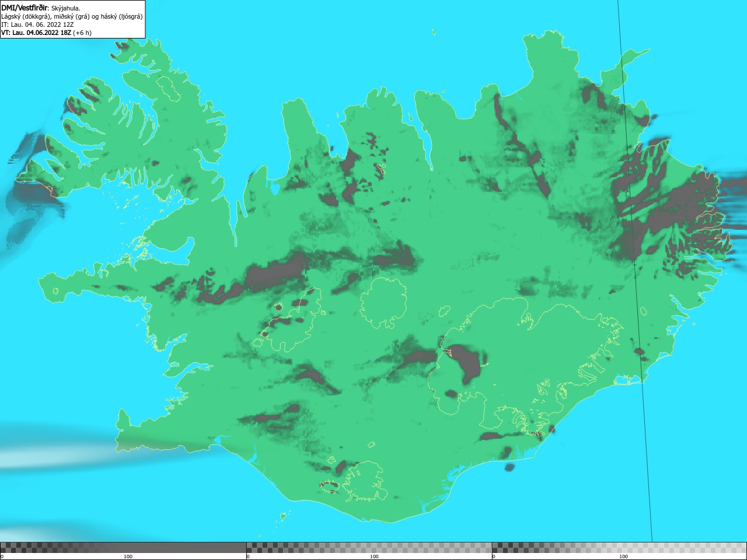This screenshot has height=560, width=747.
Task: Click the "100" label under the light gray scale
Action: pyautogui.click(x=623, y=556)
